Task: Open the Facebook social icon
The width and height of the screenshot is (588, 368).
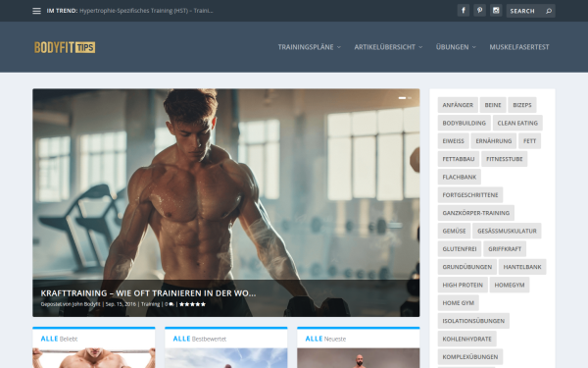Action: [x=464, y=11]
